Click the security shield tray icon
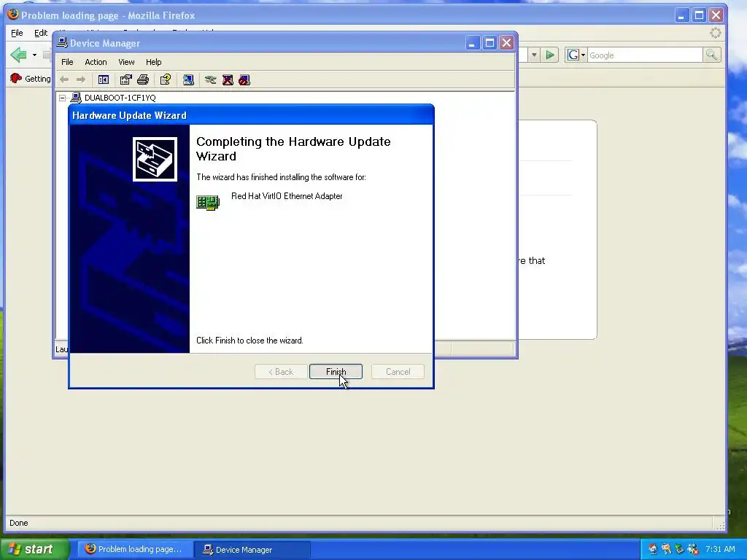 (652, 549)
